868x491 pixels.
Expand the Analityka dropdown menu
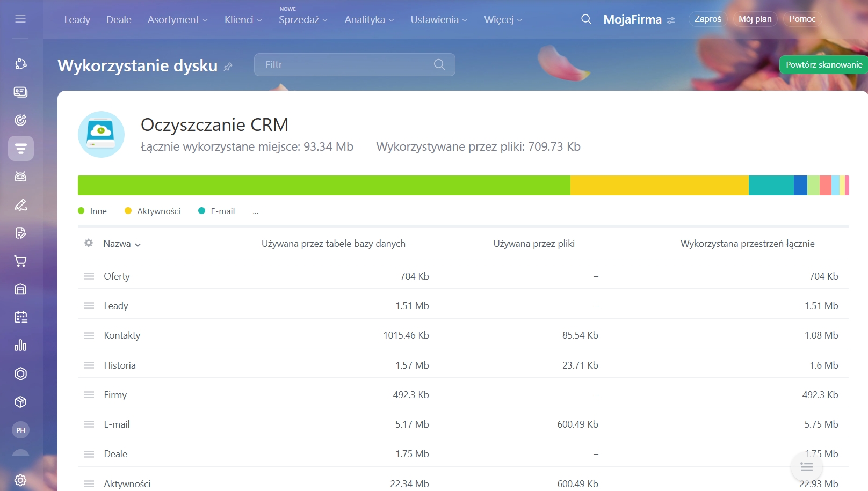[x=369, y=20]
